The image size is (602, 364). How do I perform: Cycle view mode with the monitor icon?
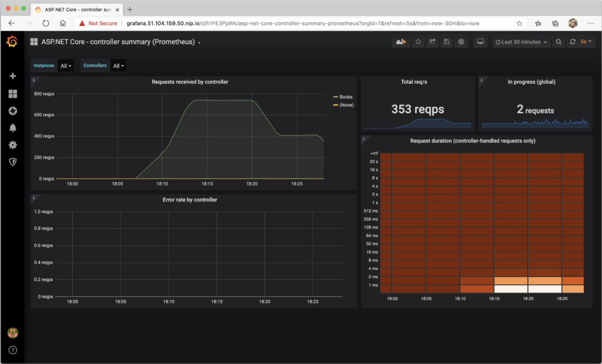[480, 42]
